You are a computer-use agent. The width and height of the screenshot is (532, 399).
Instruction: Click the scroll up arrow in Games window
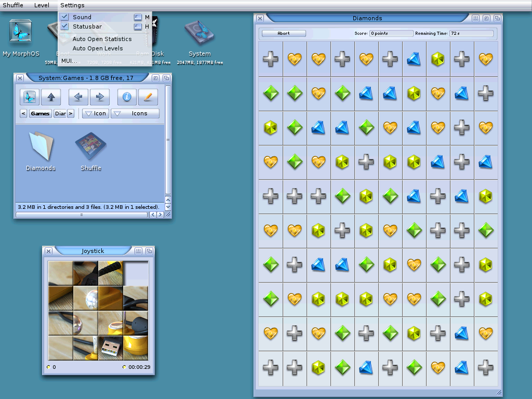click(168, 199)
